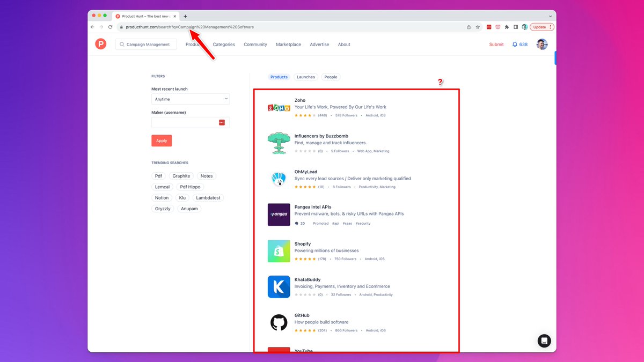Screen dimensions: 644x362
Task: Open the page share icon in address bar
Action: [469, 27]
